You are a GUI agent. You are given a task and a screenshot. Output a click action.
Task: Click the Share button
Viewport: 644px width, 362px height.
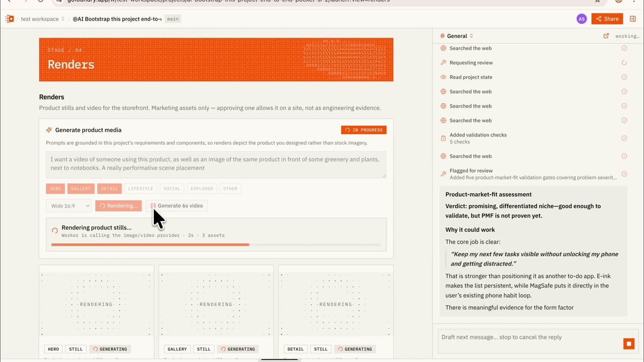coord(607,19)
